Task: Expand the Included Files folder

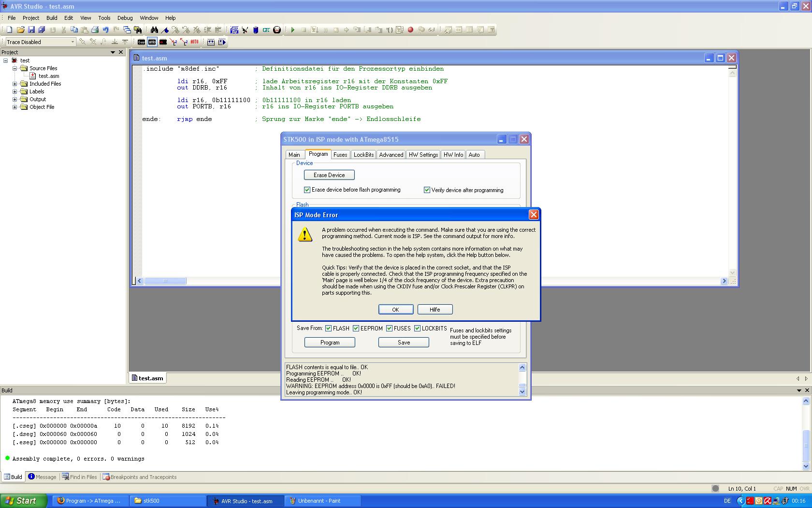Action: click(x=15, y=84)
